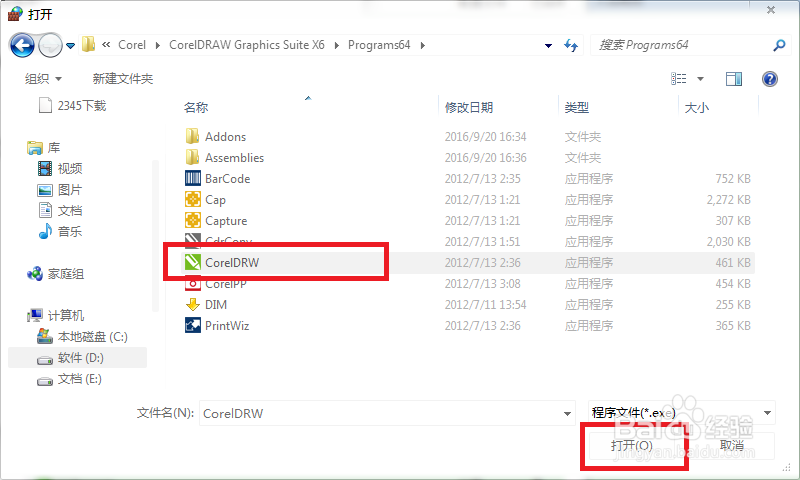
Task: Click the BarCode application icon
Action: pyautogui.click(x=192, y=178)
